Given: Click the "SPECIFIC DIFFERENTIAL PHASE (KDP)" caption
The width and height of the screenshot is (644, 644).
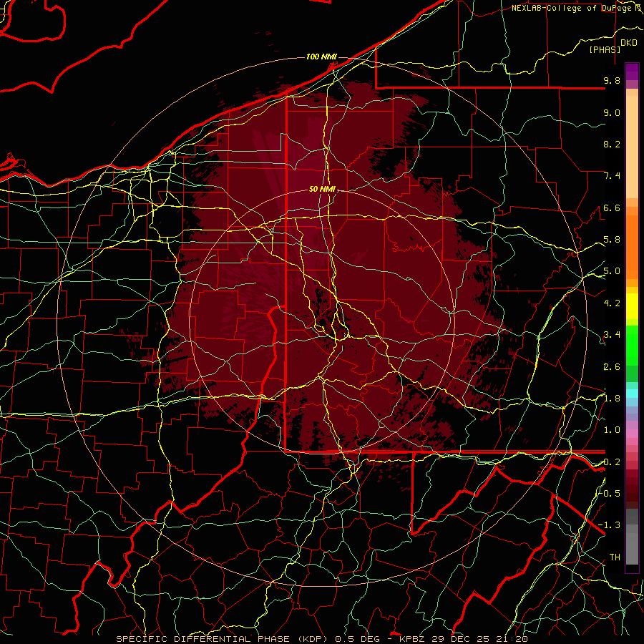Looking at the screenshot, I should (x=221, y=639).
